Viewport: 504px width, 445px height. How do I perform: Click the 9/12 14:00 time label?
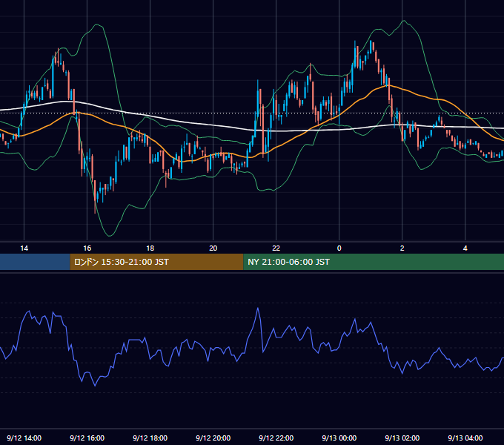tap(24, 438)
